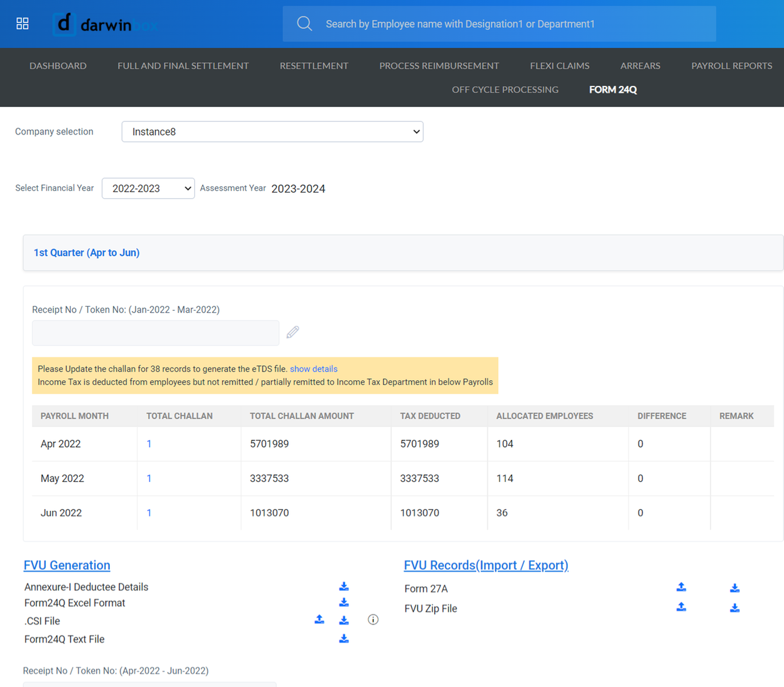Download the .CSI File
The width and height of the screenshot is (784, 687).
[344, 619]
